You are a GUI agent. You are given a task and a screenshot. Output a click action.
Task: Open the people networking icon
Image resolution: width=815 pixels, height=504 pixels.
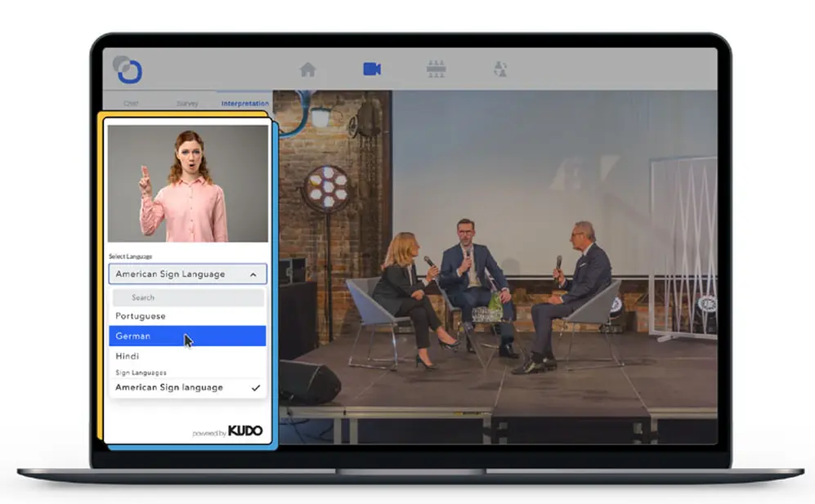pyautogui.click(x=500, y=69)
